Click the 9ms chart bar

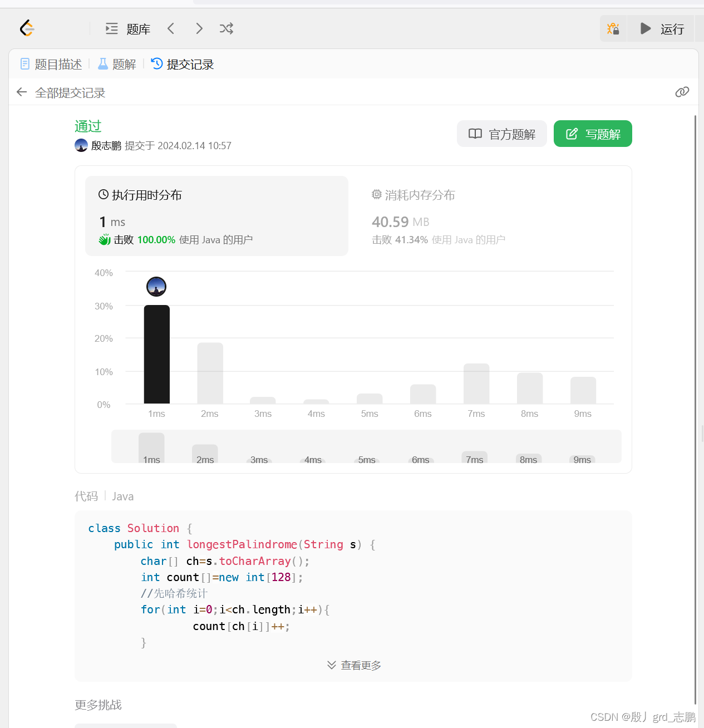coord(583,390)
